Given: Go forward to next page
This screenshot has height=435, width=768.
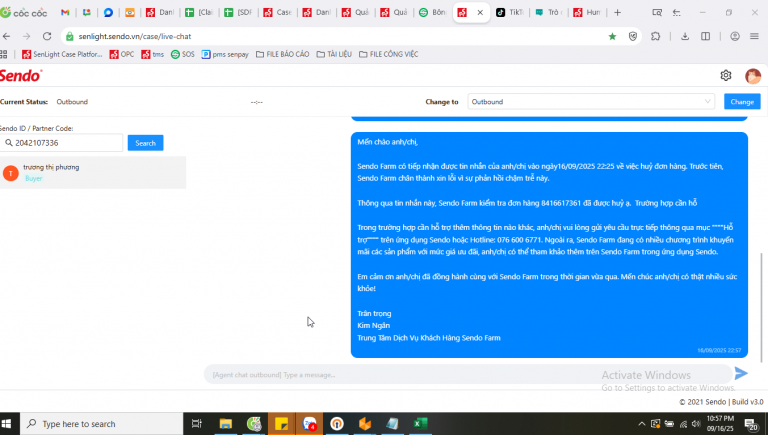Looking at the screenshot, I should click(x=26, y=36).
